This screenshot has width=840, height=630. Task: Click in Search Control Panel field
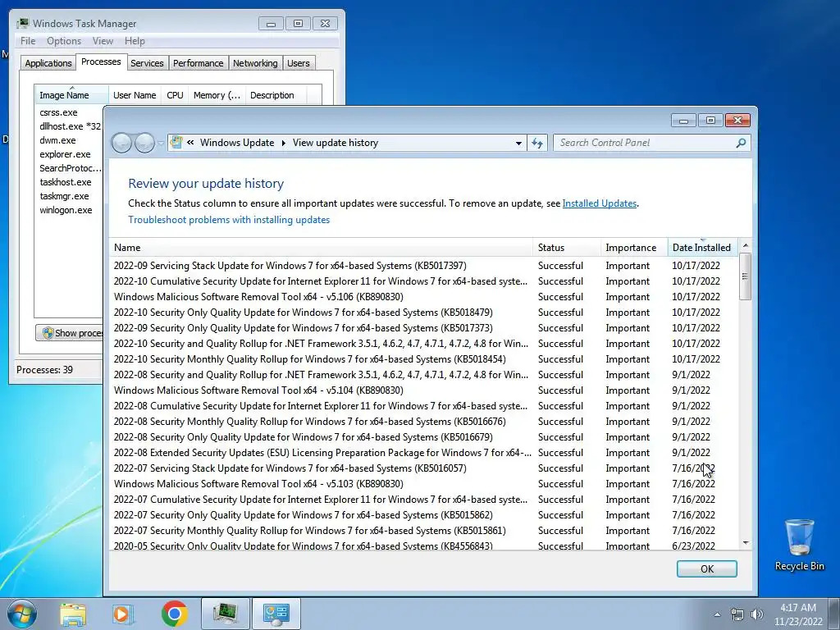coord(646,143)
